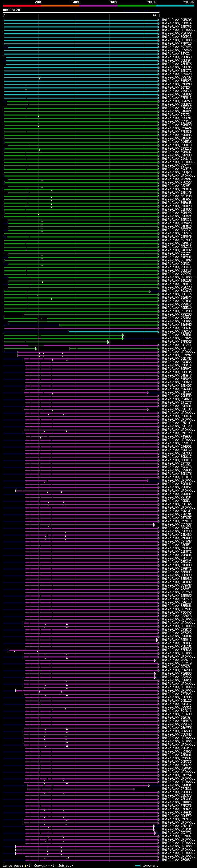
Task: Select the UniRef100_C5Z7K9 label
Action: pyautogui.click(x=177, y=230)
